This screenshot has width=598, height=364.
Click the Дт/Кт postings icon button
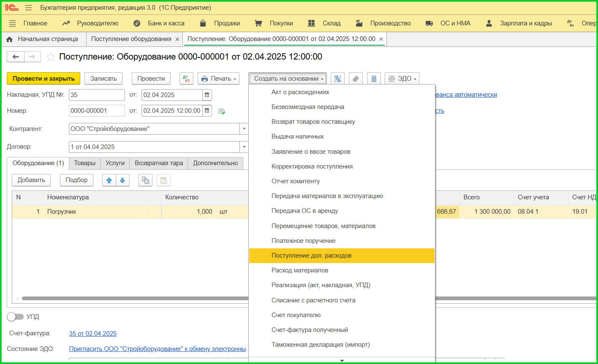point(186,79)
